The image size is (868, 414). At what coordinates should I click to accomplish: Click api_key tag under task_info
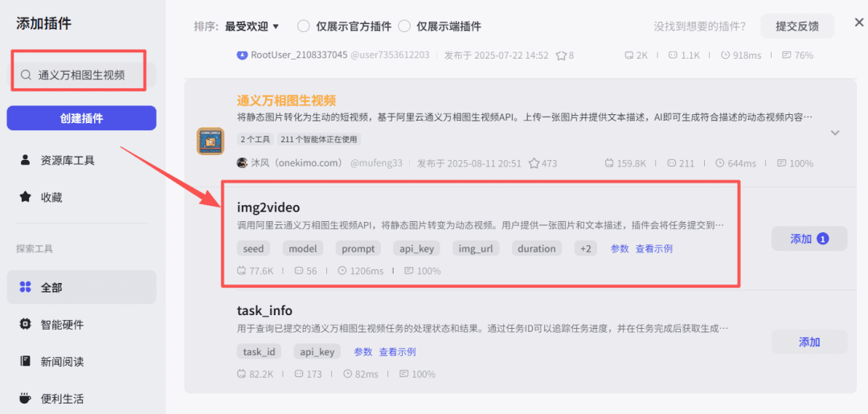pyautogui.click(x=317, y=351)
